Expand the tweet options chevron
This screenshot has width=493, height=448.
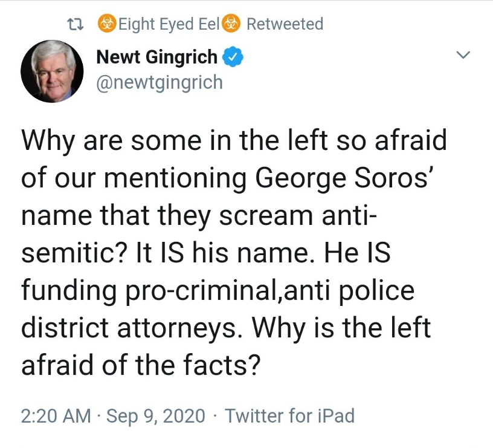coord(462,56)
